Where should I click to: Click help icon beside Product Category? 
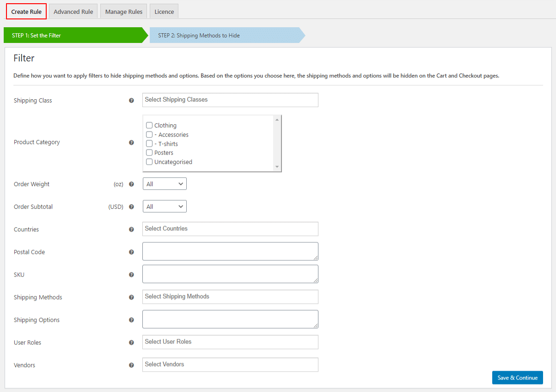131,143
